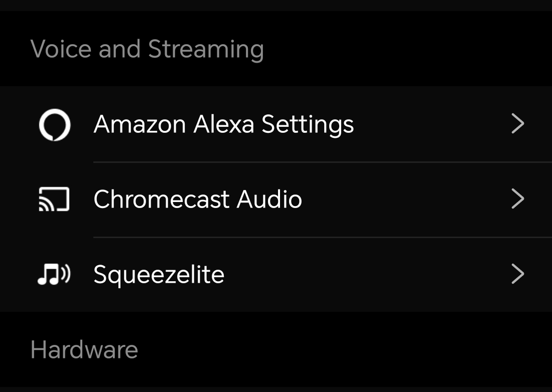The height and width of the screenshot is (392, 552).
Task: Click the Voice and Streaming section header
Action: (147, 49)
